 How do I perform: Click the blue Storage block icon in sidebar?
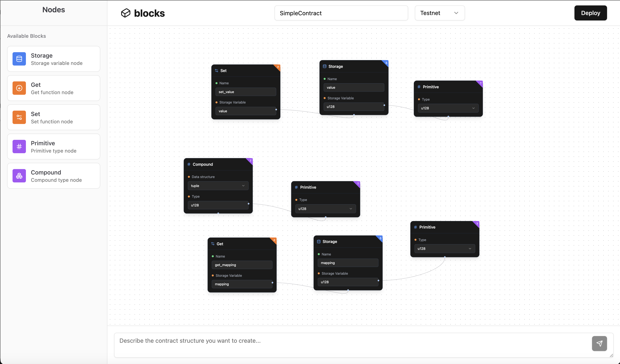pos(19,59)
